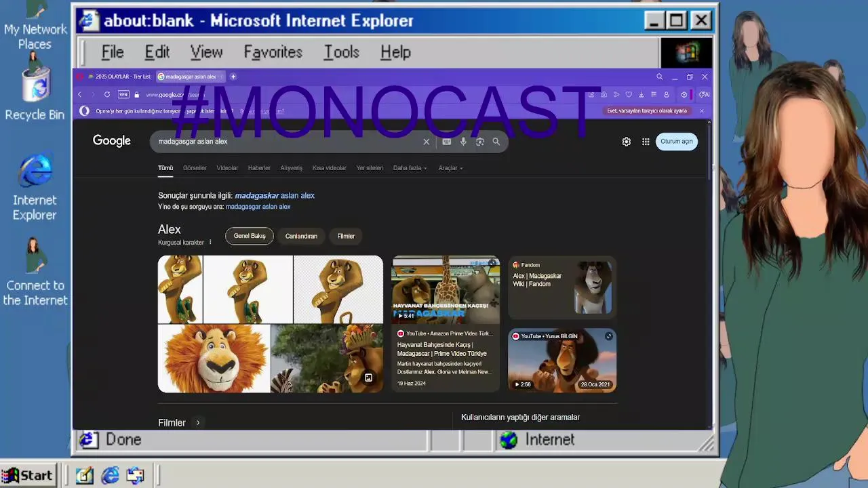The width and height of the screenshot is (868, 488).
Task: Open the Favorites menu
Action: click(x=273, y=52)
